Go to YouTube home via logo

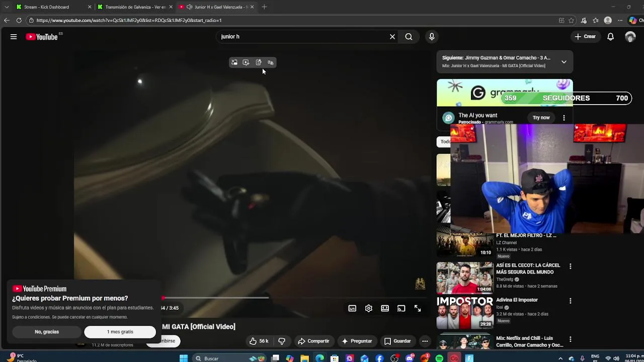(42, 37)
